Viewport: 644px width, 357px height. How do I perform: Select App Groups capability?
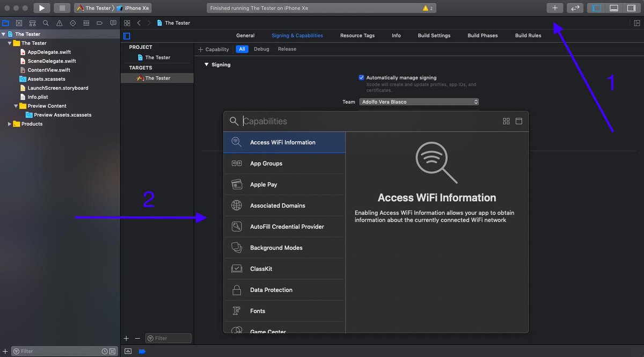click(284, 163)
